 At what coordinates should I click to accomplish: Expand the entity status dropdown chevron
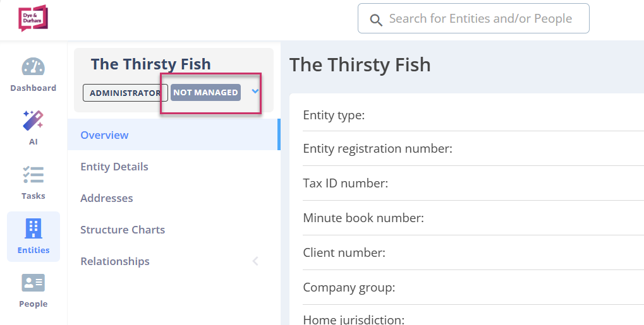[255, 91]
